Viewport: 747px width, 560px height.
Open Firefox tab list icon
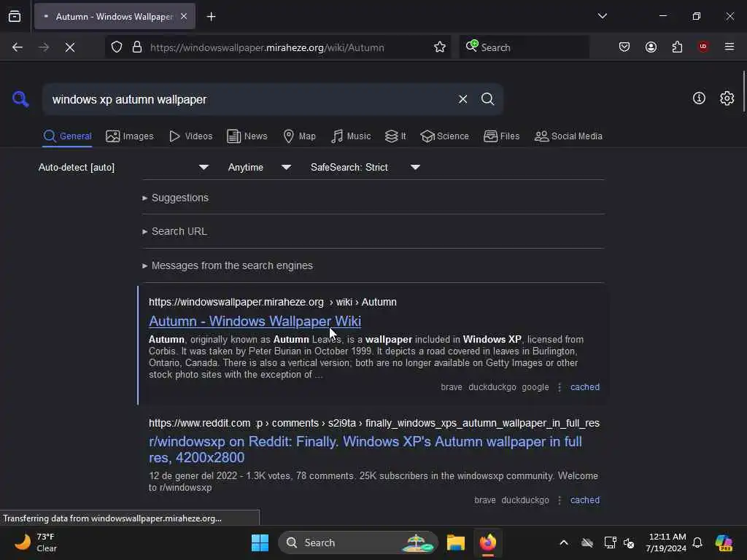click(x=15, y=17)
